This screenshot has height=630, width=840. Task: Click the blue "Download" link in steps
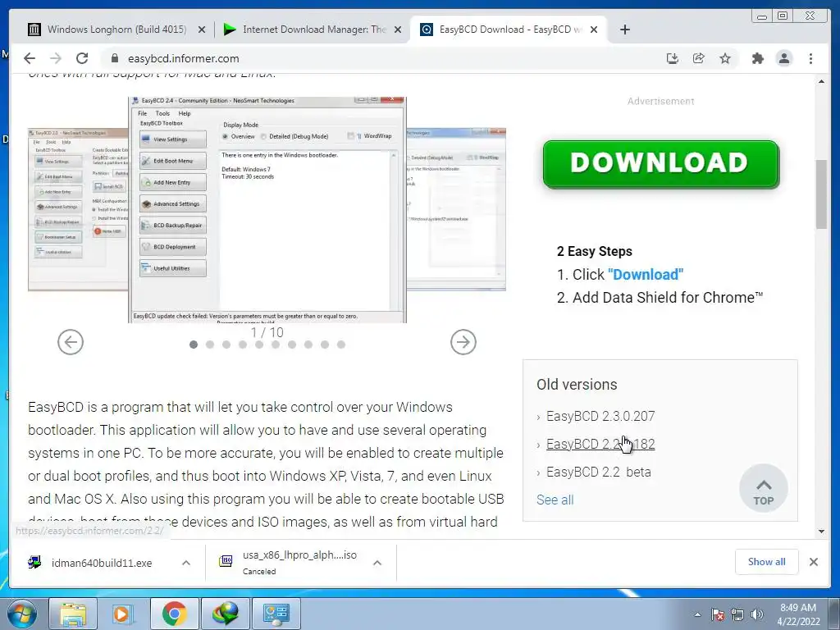click(646, 274)
